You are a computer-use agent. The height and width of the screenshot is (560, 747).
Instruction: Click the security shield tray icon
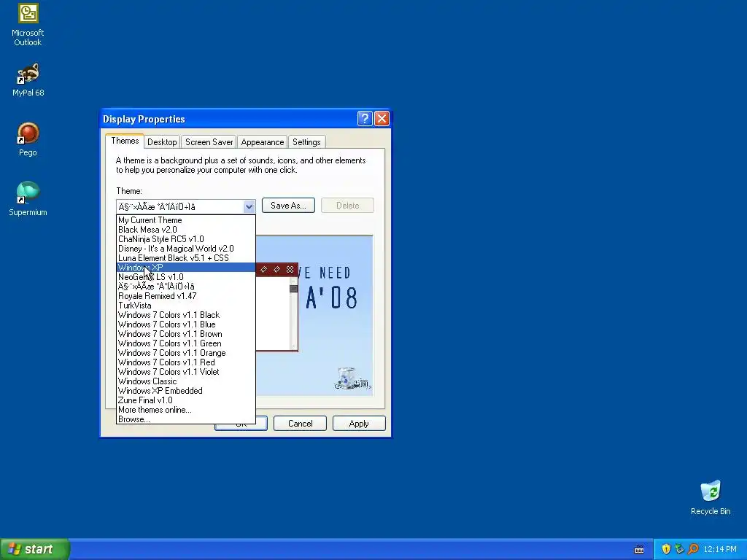666,549
